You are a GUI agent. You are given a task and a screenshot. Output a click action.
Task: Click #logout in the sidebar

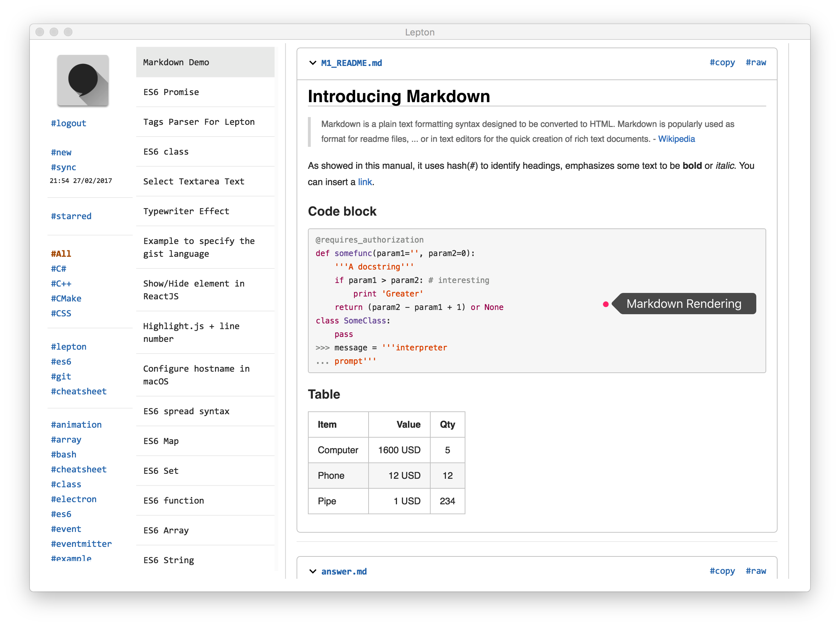point(69,123)
